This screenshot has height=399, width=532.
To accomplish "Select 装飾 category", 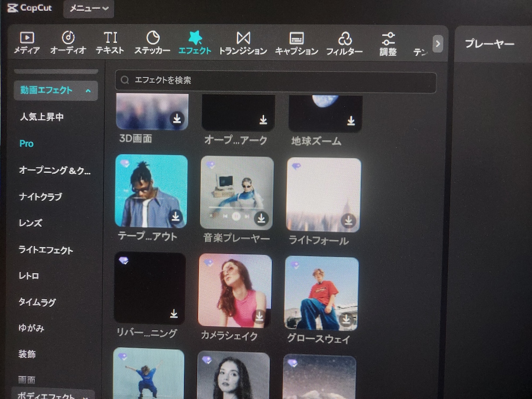I will click(x=27, y=354).
